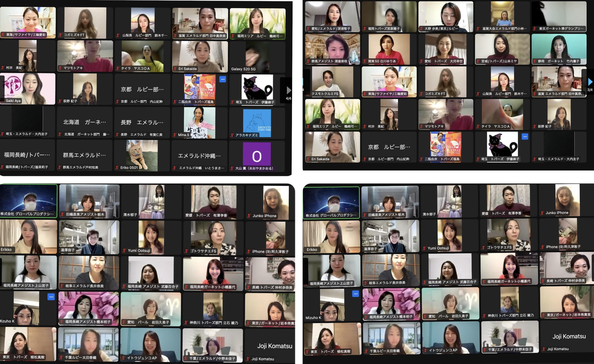This screenshot has width=594, height=364.
Task: Click muted mic icon next to 大山 薫
Action: click(x=232, y=168)
